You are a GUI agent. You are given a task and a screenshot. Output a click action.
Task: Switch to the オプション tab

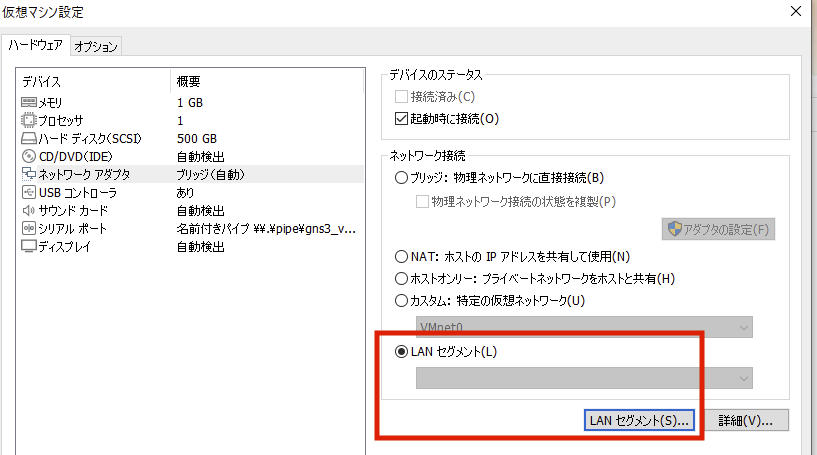click(x=96, y=47)
